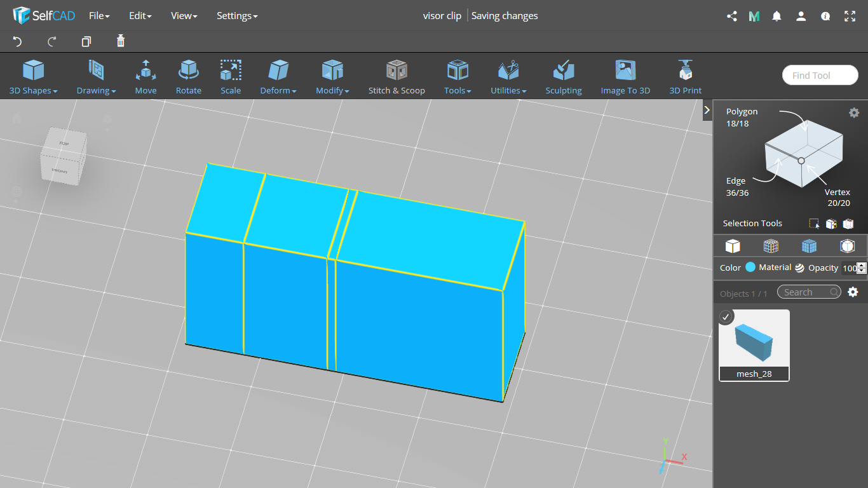
Task: Select the mesh_28 object thumbnail
Action: coord(754,345)
